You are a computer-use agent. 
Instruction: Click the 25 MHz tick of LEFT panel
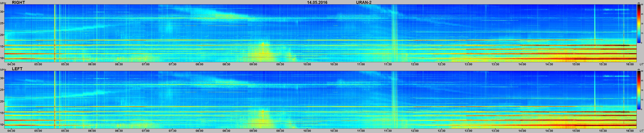(2, 90)
